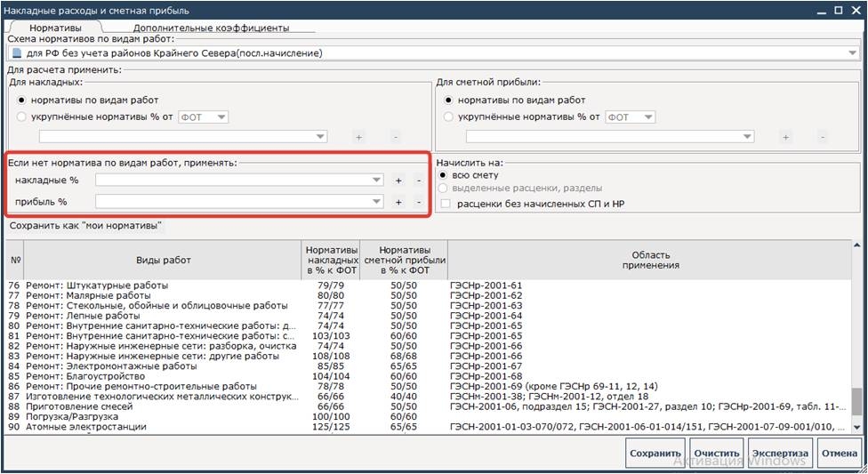868x474 pixels.
Task: Select row 88 Приготовление смесей
Action: tap(429, 406)
